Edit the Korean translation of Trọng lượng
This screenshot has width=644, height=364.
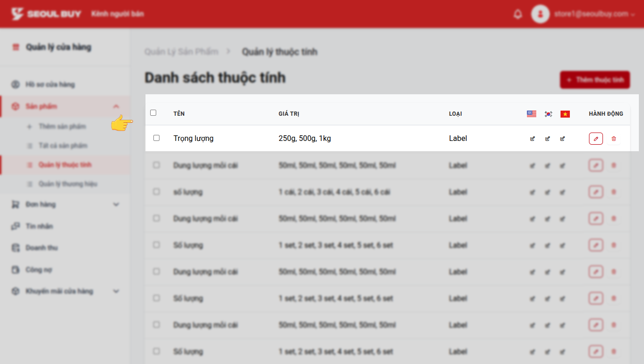coord(547,138)
